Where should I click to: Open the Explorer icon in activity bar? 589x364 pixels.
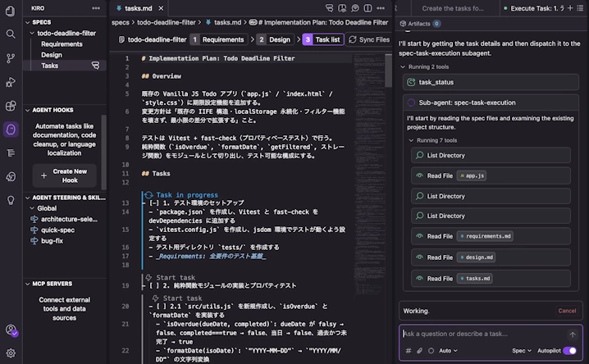[x=11, y=11]
